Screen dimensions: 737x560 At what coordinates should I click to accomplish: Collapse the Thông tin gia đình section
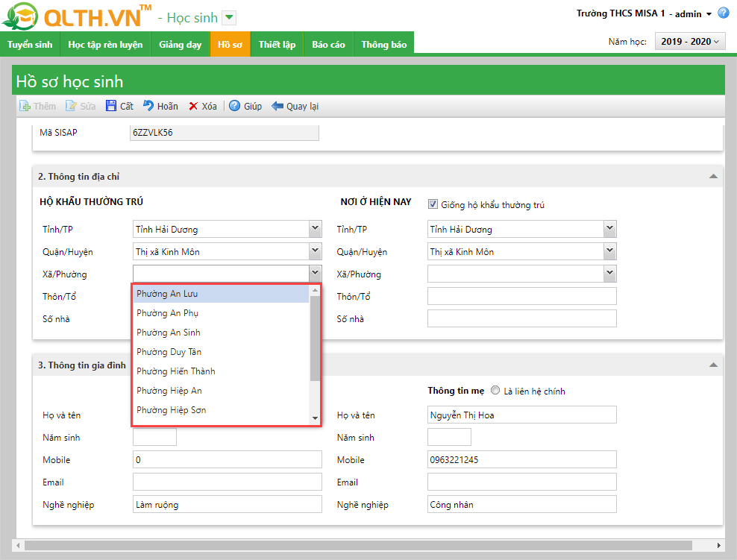coord(713,365)
